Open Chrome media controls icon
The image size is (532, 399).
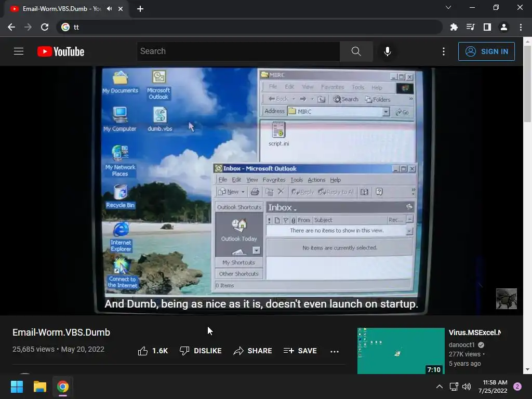[471, 27]
